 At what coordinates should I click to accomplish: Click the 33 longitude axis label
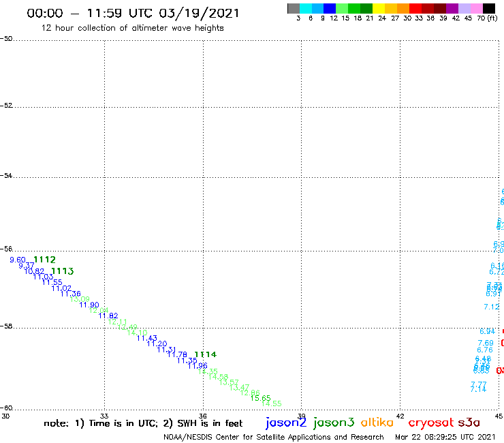104,416
